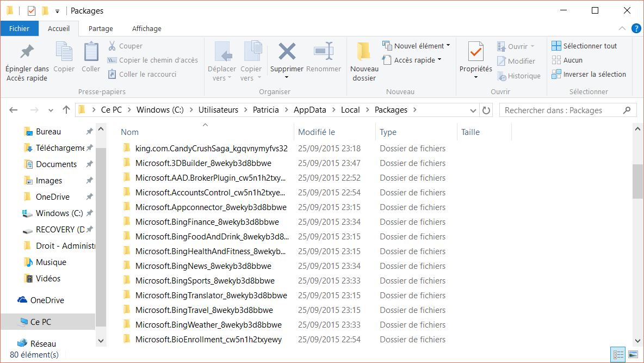Select the Microsoft.BingWeather folder

pos(209,325)
